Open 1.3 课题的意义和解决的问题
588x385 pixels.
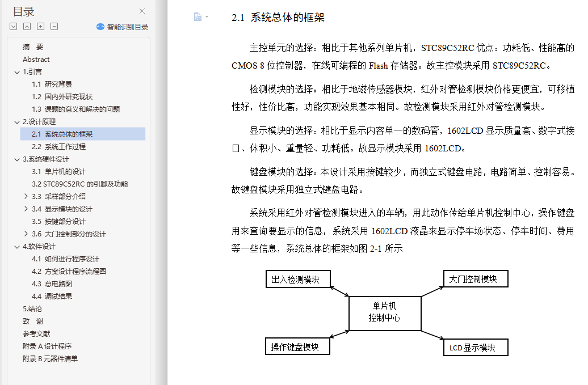click(75, 109)
